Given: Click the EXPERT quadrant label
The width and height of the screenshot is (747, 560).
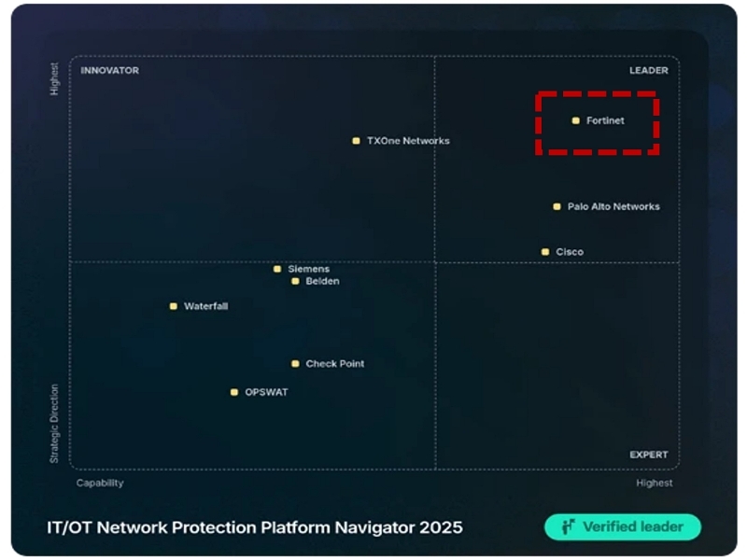Looking at the screenshot, I should tap(648, 455).
